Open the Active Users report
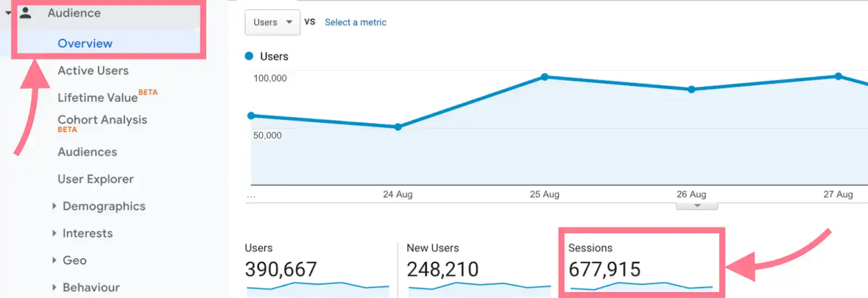This screenshot has height=298, width=868. click(93, 71)
